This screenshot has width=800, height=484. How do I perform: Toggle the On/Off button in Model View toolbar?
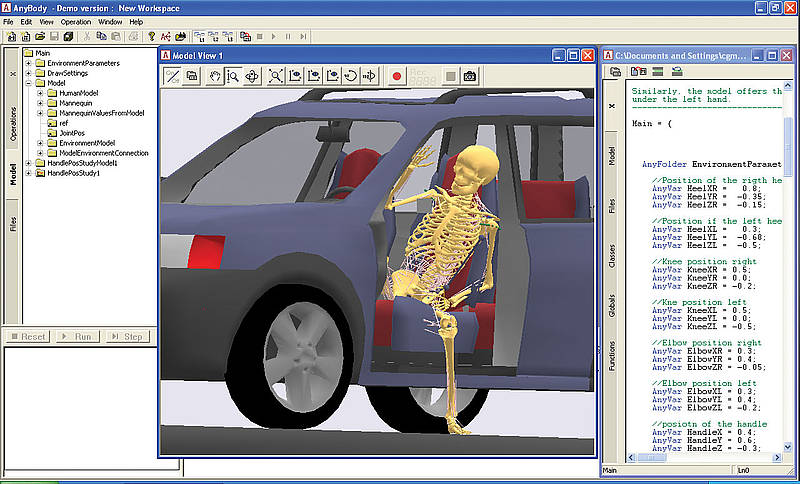click(173, 75)
